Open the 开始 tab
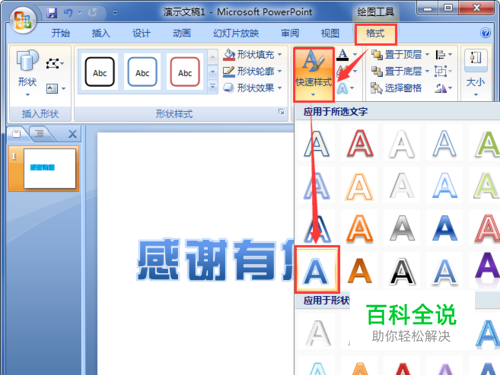This screenshot has height=375, width=500. pos(60,33)
